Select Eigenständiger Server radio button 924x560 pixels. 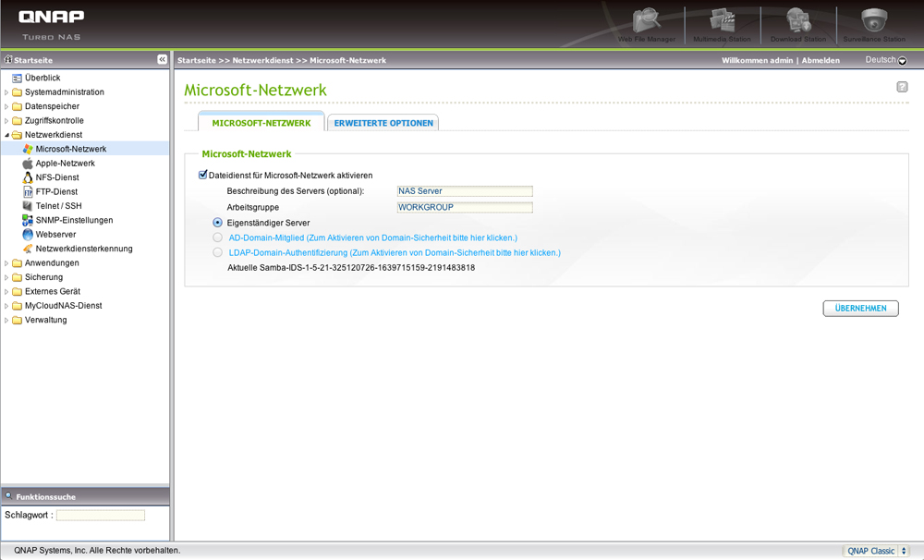[x=217, y=223]
